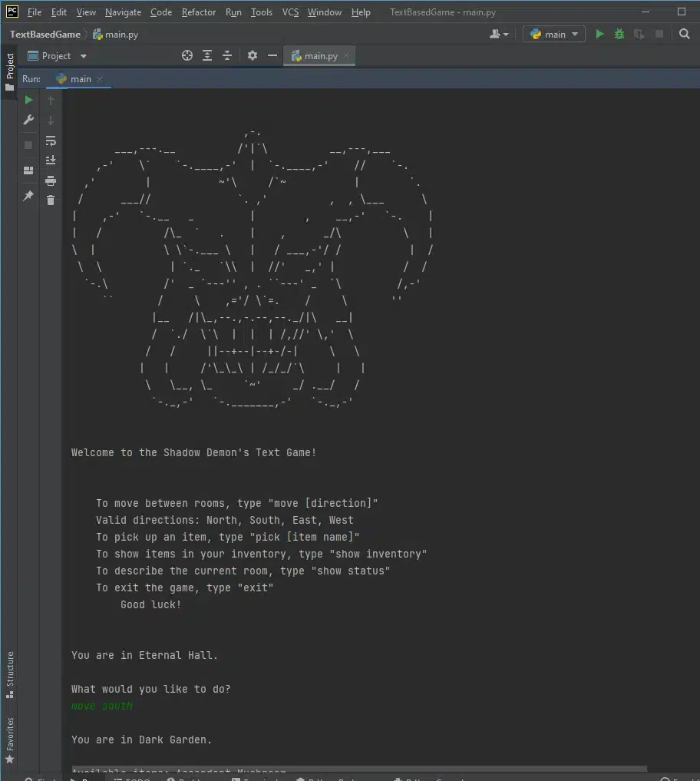Open Search Everywhere magnifier icon
This screenshot has width=700, height=781.
click(x=685, y=34)
